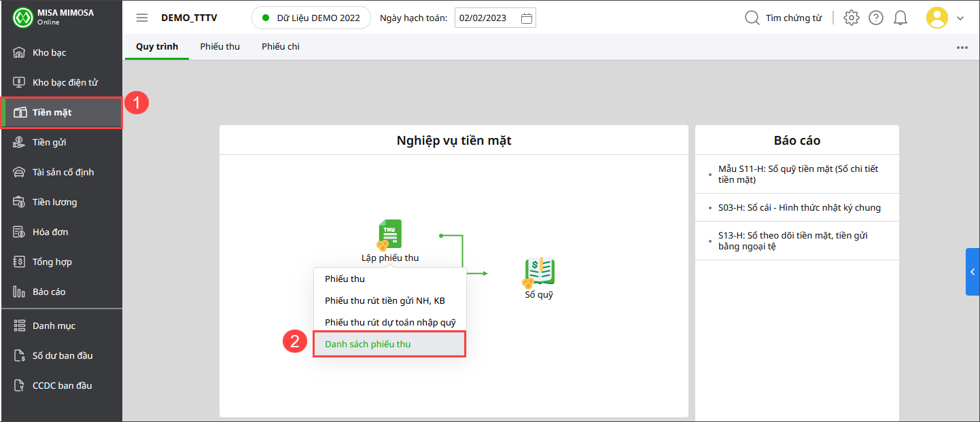Image resolution: width=980 pixels, height=422 pixels.
Task: Click the DEMO_TTTV unit name
Action: point(189,18)
